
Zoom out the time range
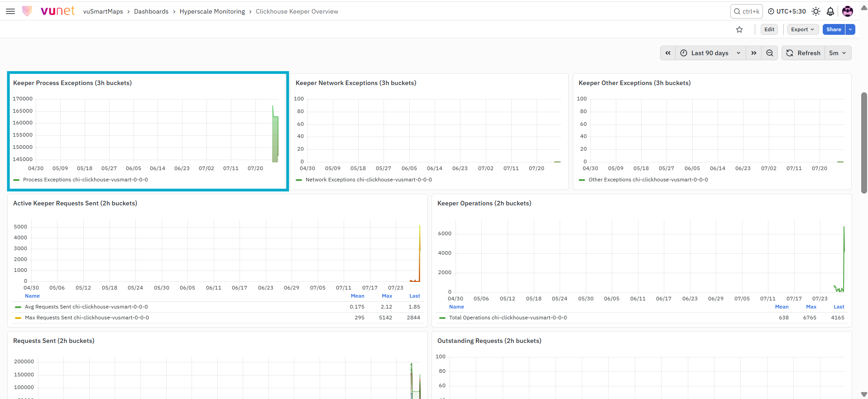coord(770,53)
